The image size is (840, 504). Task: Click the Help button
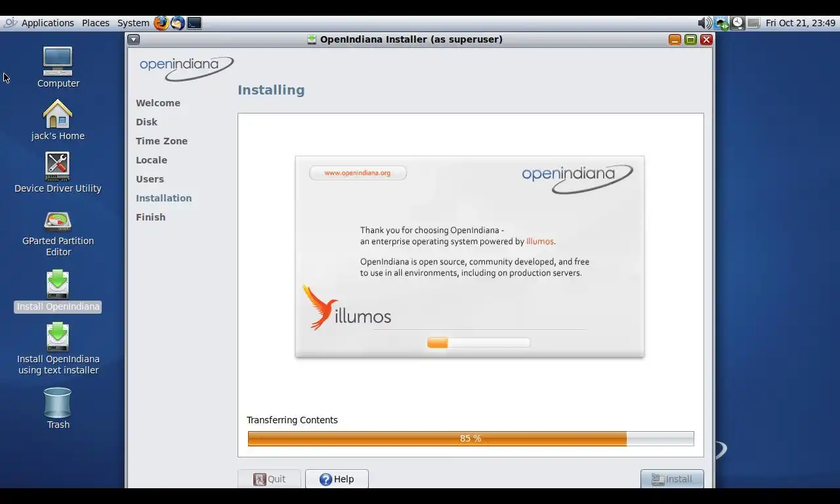coord(337,479)
